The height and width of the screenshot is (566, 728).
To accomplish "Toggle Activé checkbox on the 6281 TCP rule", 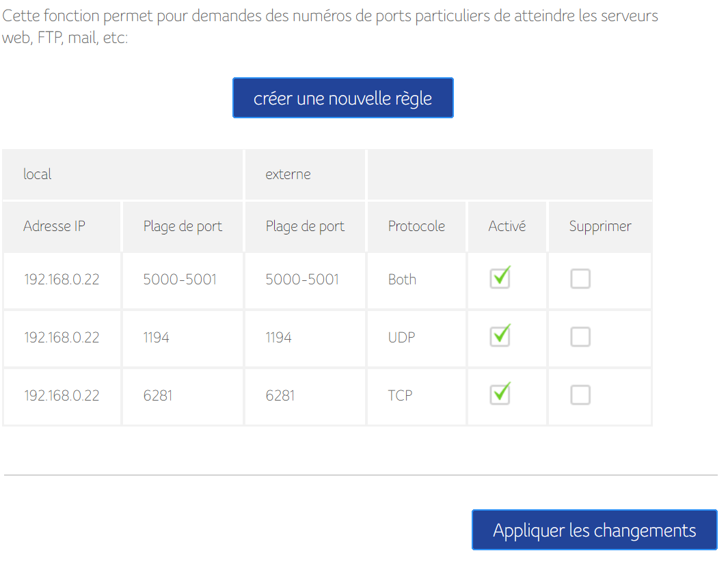I will pos(500,394).
